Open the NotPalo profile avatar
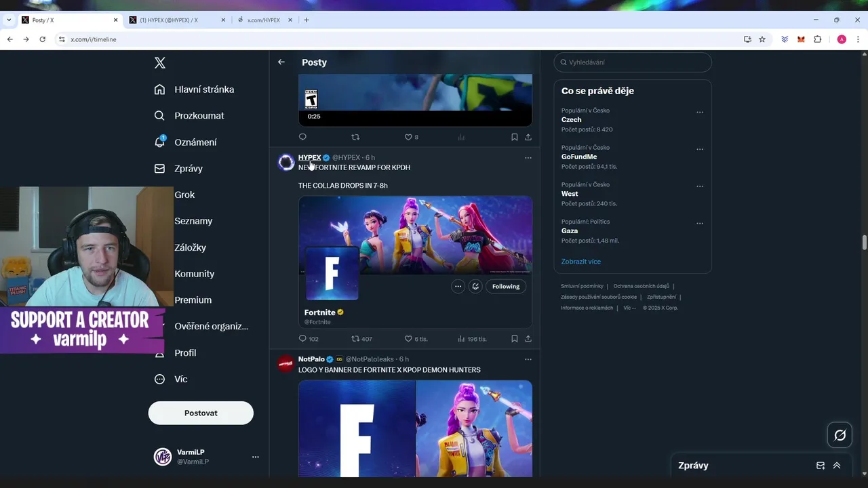Viewport: 868px width, 488px height. [x=286, y=363]
